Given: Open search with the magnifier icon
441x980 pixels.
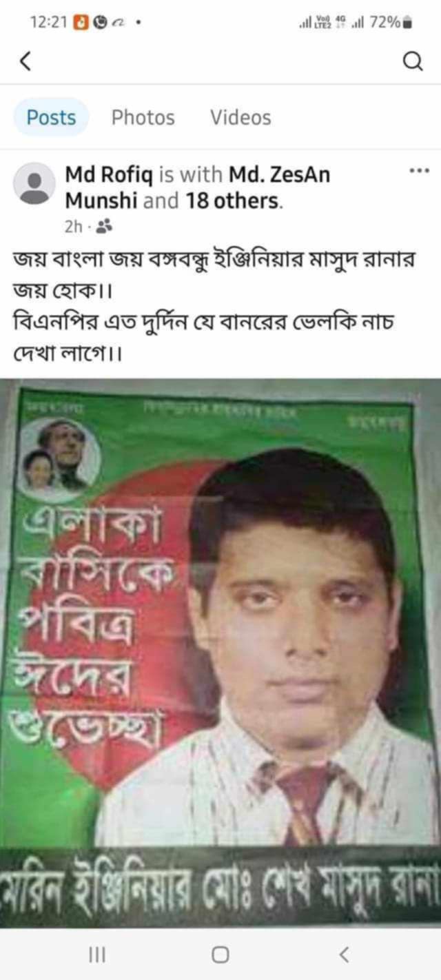Looking at the screenshot, I should [x=412, y=63].
